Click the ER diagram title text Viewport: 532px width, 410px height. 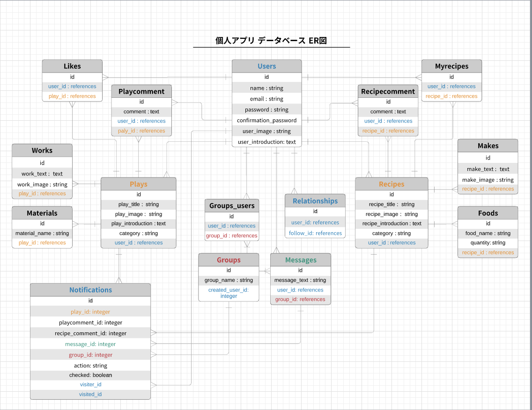(x=271, y=41)
